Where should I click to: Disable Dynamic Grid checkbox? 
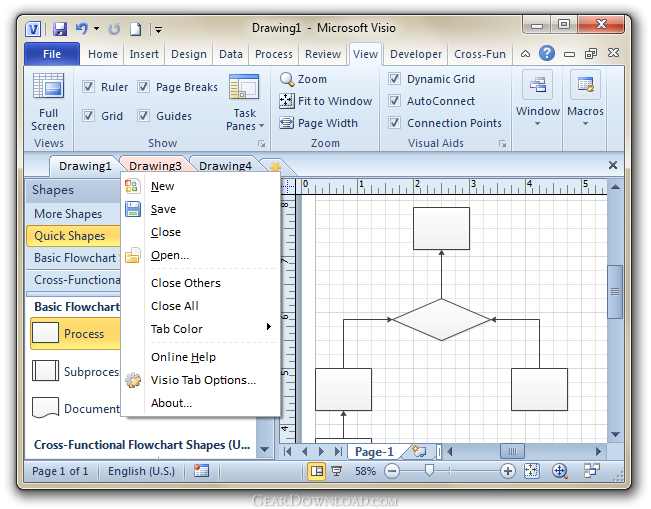(394, 78)
